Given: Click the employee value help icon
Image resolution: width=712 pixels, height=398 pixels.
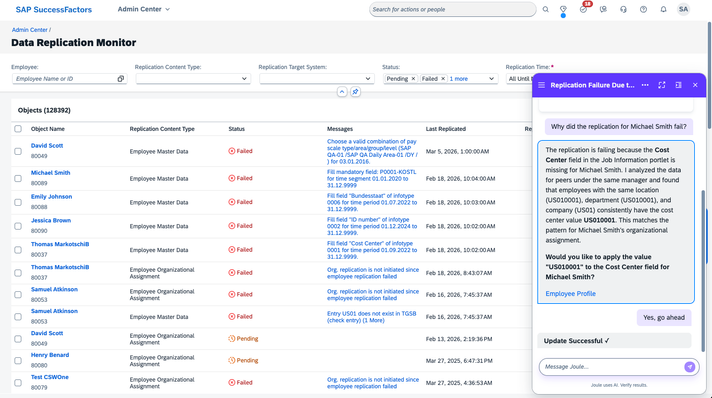Looking at the screenshot, I should 120,79.
